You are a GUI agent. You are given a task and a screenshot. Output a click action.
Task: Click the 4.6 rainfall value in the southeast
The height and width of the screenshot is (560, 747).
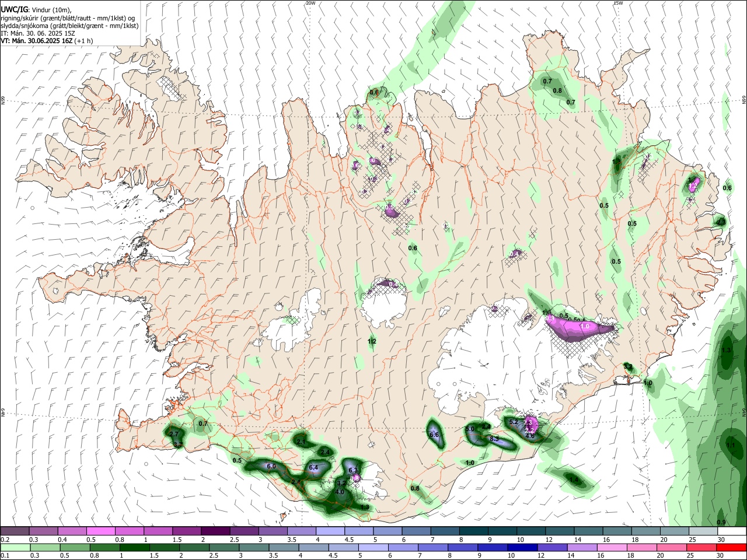point(530,436)
